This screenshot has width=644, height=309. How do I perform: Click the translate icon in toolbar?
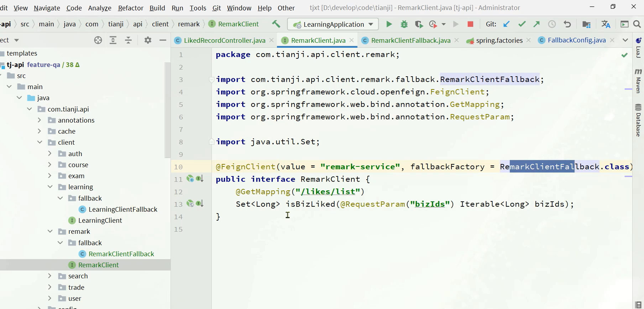click(606, 24)
